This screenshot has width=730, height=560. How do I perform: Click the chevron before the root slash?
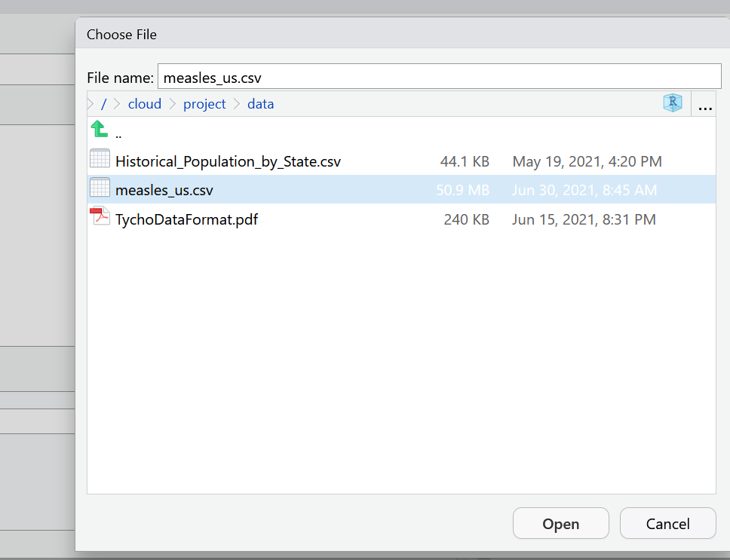91,104
